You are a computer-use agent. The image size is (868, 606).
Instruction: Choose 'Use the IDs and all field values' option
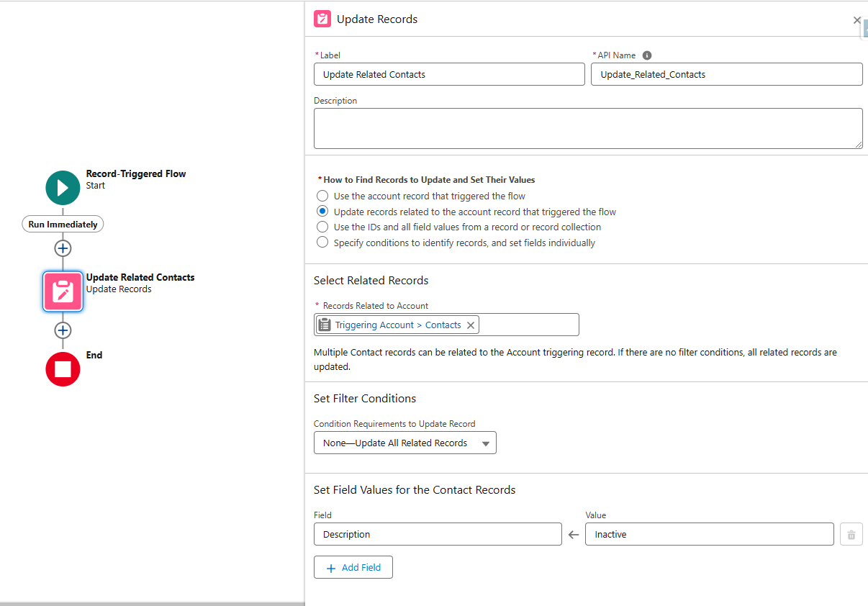point(322,227)
